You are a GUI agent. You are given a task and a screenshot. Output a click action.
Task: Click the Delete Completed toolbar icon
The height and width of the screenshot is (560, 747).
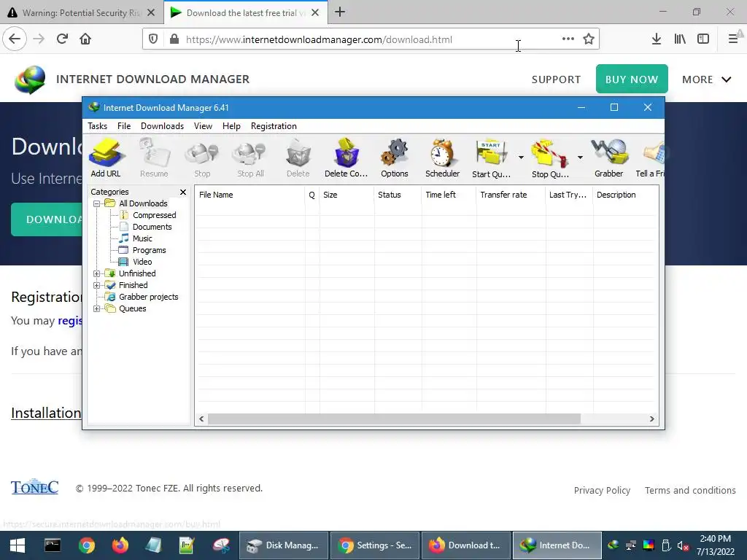(x=346, y=158)
